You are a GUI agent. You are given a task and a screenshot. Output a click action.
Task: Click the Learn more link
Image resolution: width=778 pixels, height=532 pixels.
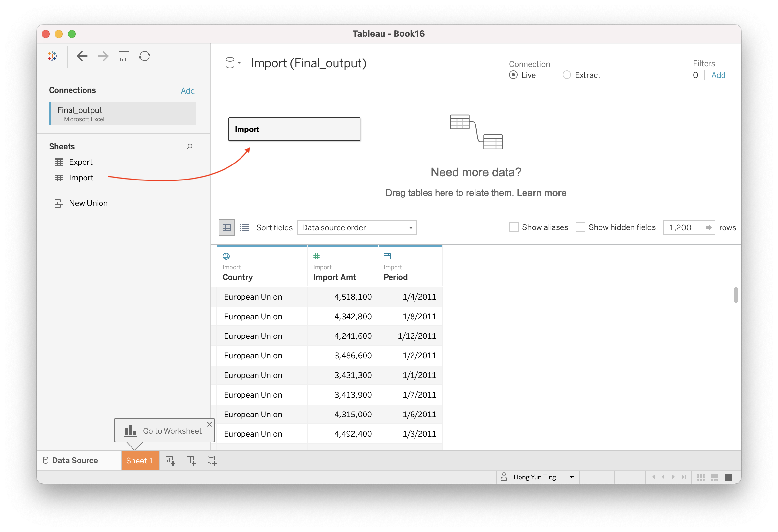pyautogui.click(x=541, y=193)
